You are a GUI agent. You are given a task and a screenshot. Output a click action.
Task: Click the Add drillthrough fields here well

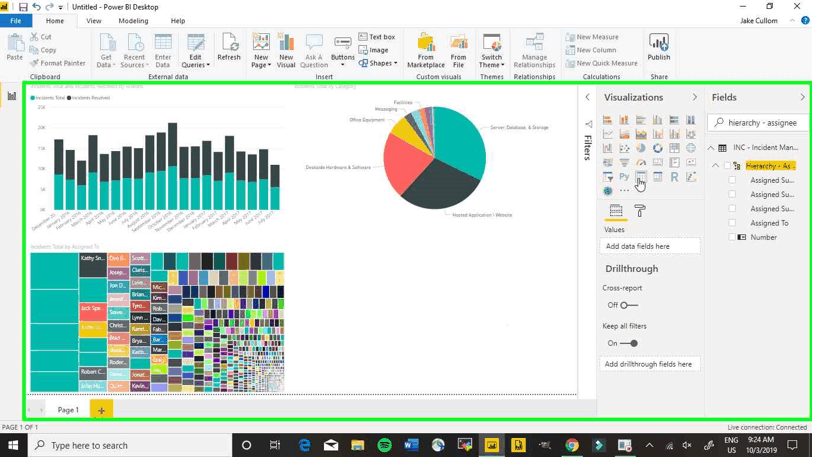[x=650, y=364]
